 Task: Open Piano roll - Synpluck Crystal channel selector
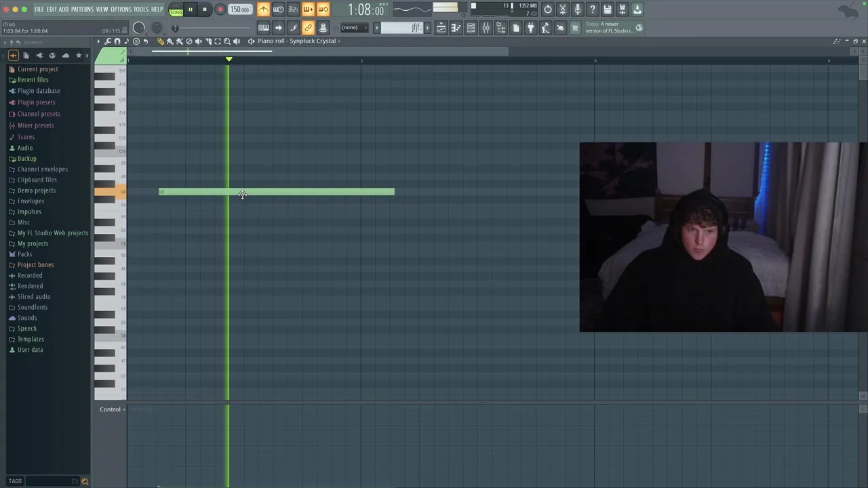pos(296,41)
